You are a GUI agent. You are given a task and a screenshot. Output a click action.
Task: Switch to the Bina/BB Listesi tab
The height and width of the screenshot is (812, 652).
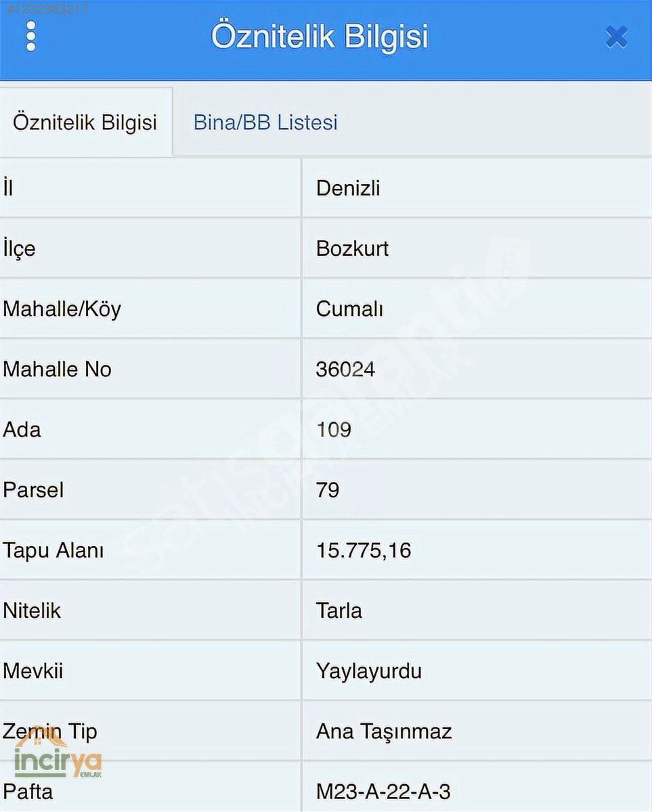tap(265, 122)
